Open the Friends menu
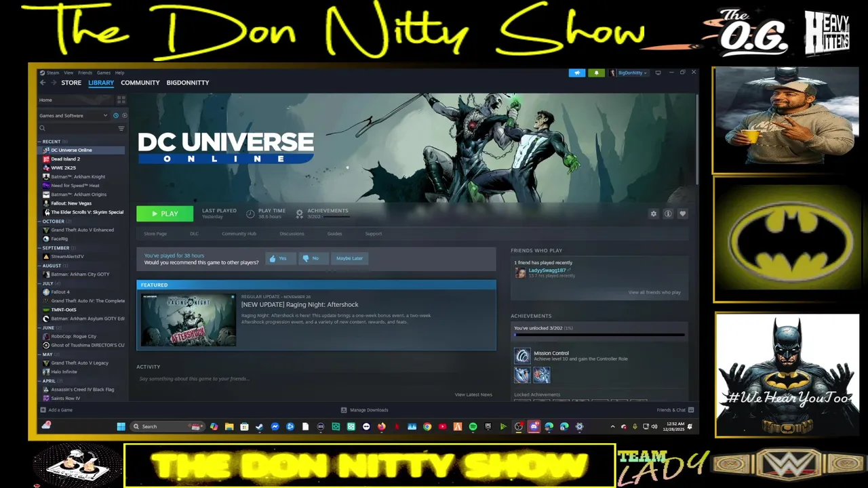This screenshot has height=488, width=868. (85, 73)
